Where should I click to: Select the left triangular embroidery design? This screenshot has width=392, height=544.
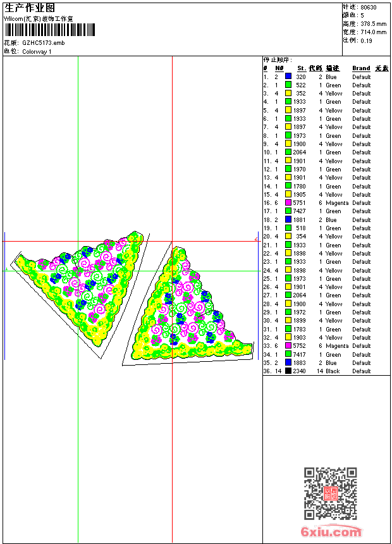[82, 285]
